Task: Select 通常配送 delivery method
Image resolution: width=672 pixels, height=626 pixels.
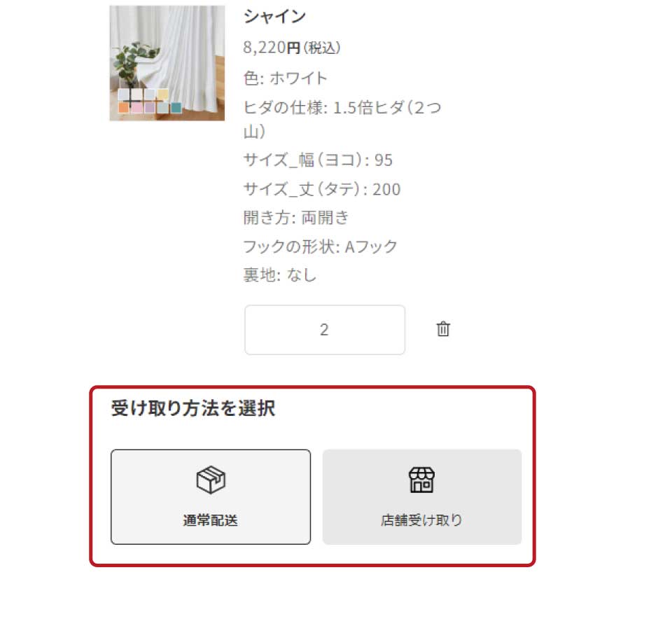Action: click(211, 497)
